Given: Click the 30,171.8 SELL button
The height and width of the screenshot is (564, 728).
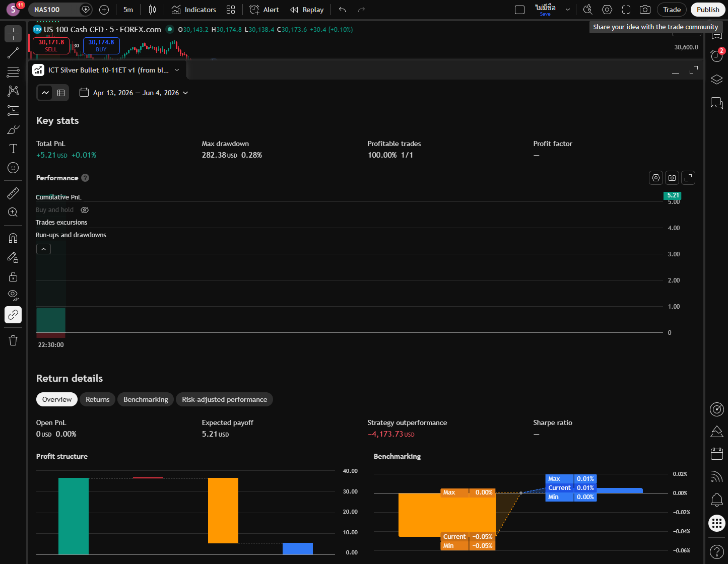Looking at the screenshot, I should click(x=51, y=45).
